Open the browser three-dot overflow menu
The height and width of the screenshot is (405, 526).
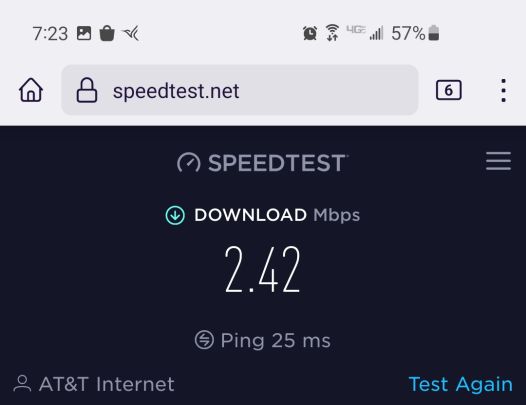503,90
